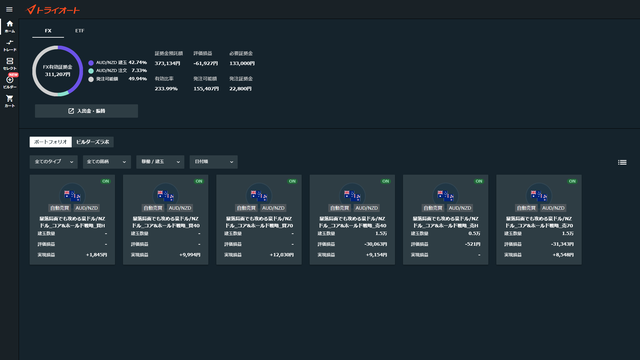The height and width of the screenshot is (360, 640).
Task: Toggle ON switch of third strategy card
Action: coord(292,181)
